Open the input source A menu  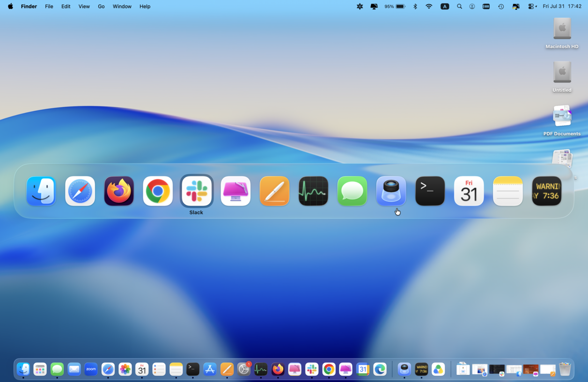(445, 6)
